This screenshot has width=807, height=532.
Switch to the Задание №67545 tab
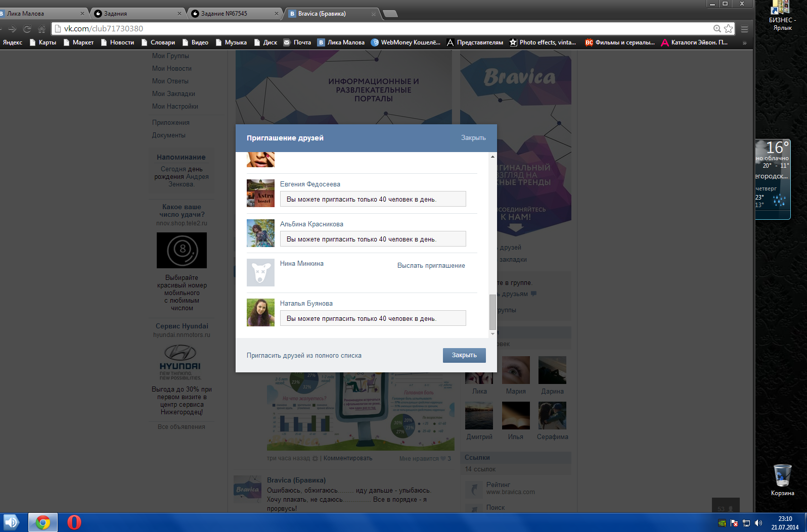click(x=235, y=14)
